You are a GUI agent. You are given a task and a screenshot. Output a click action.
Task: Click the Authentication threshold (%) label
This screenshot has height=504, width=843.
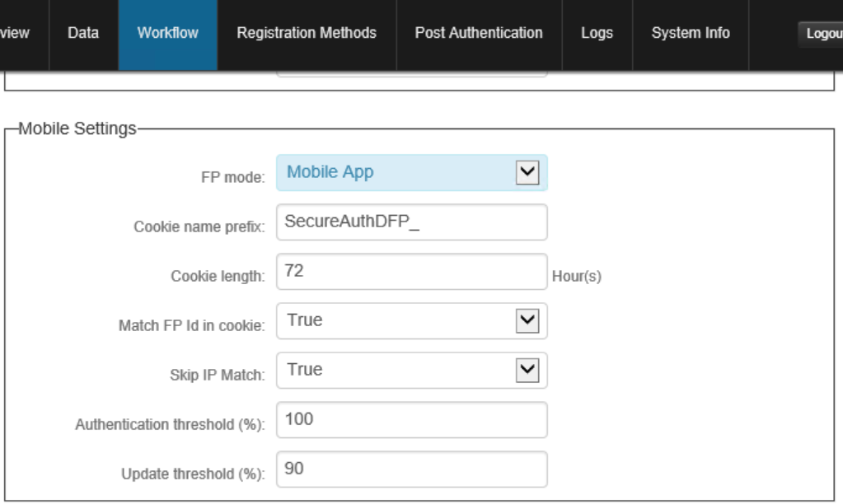point(170,424)
